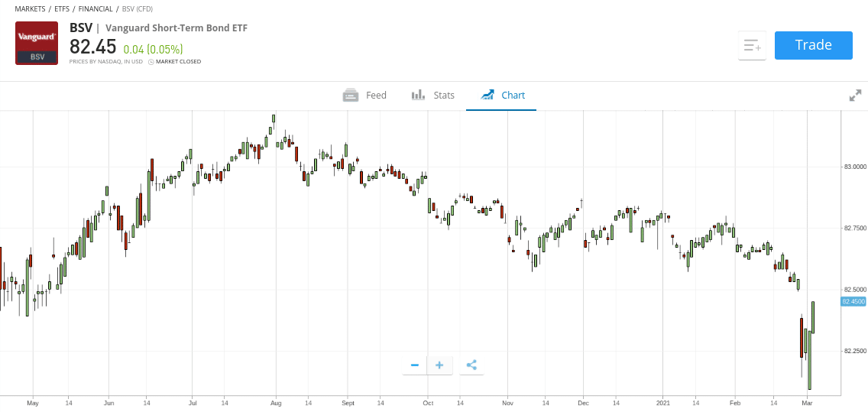
Task: Click the 0.04 (0.05%) change value
Action: pos(153,49)
